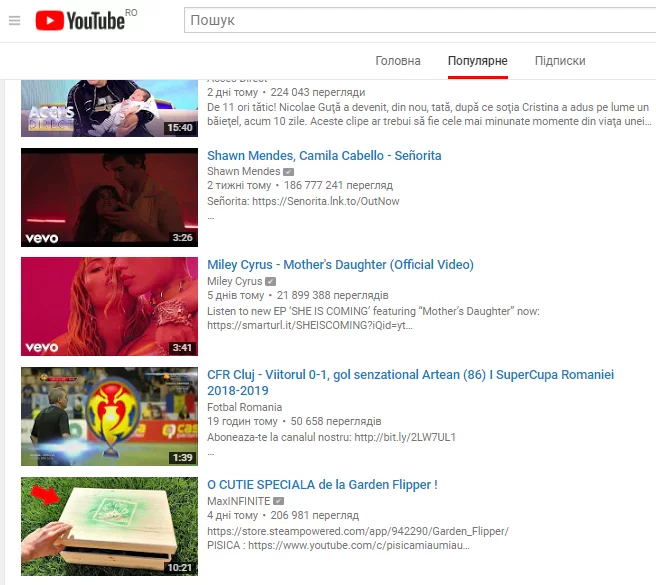Visit the MaxINFINITE channel
The width and height of the screenshot is (656, 585).
point(239,501)
